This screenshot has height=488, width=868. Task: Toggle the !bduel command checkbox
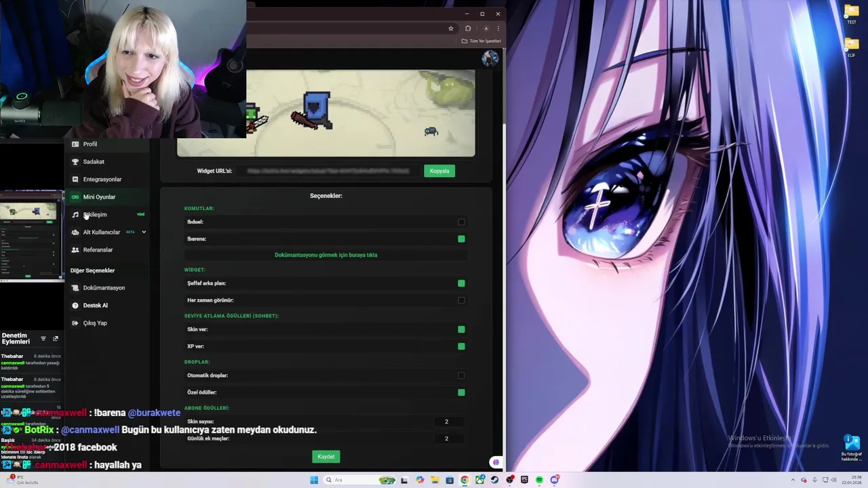(461, 222)
